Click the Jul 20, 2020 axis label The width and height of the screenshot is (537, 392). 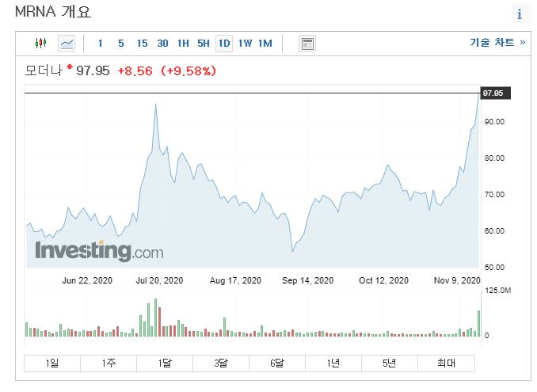(x=159, y=280)
